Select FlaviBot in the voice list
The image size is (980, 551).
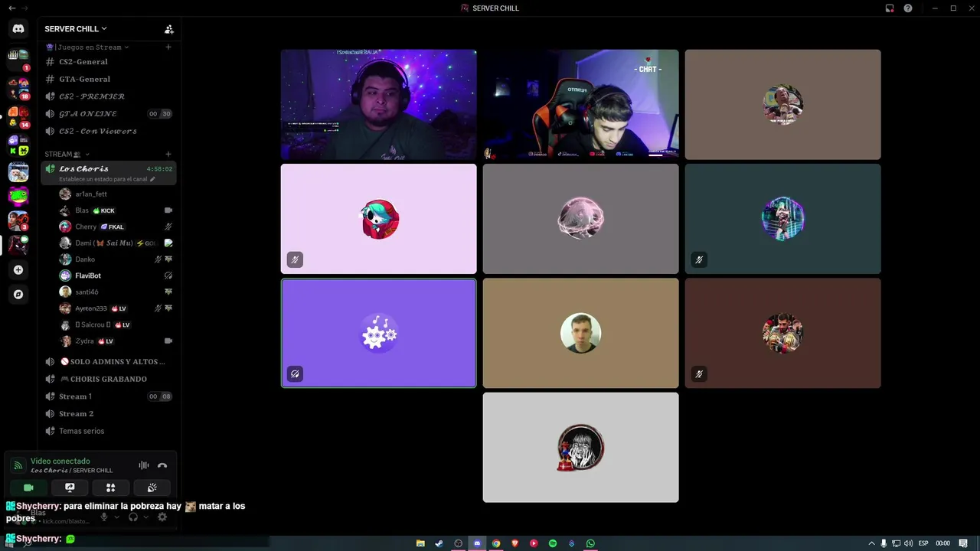tap(116, 275)
